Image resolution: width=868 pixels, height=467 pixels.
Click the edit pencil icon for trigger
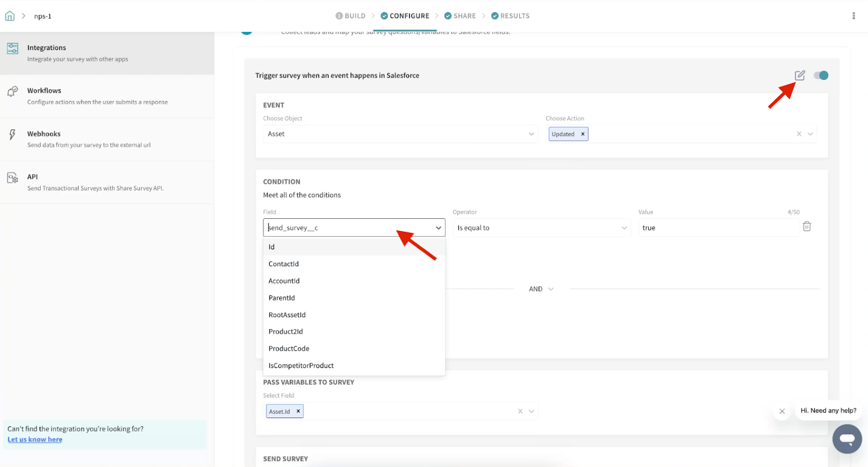point(800,75)
